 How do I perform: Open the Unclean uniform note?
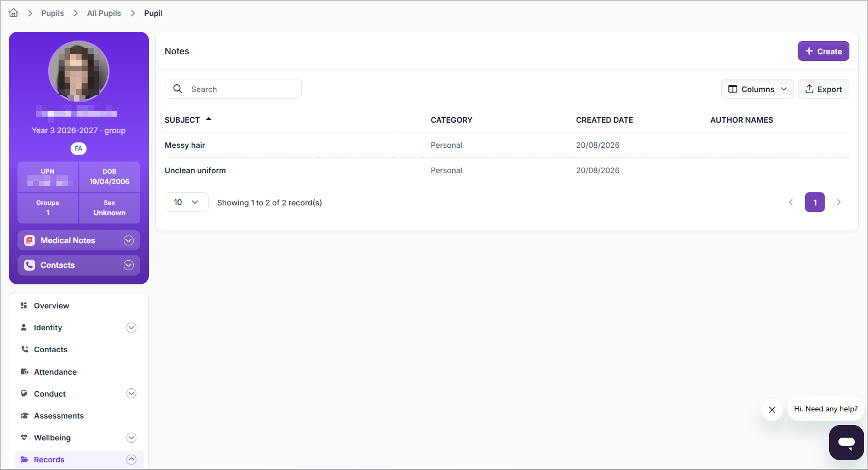tap(196, 170)
